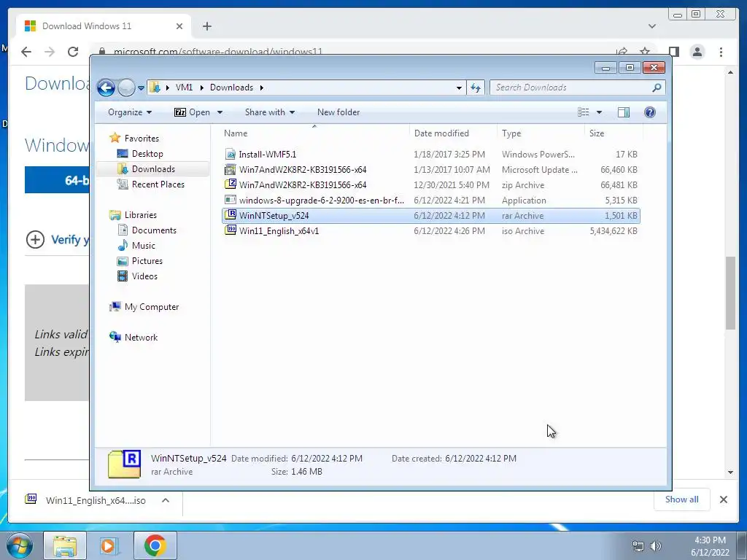Open Music library
The height and width of the screenshot is (560, 747).
(x=144, y=246)
